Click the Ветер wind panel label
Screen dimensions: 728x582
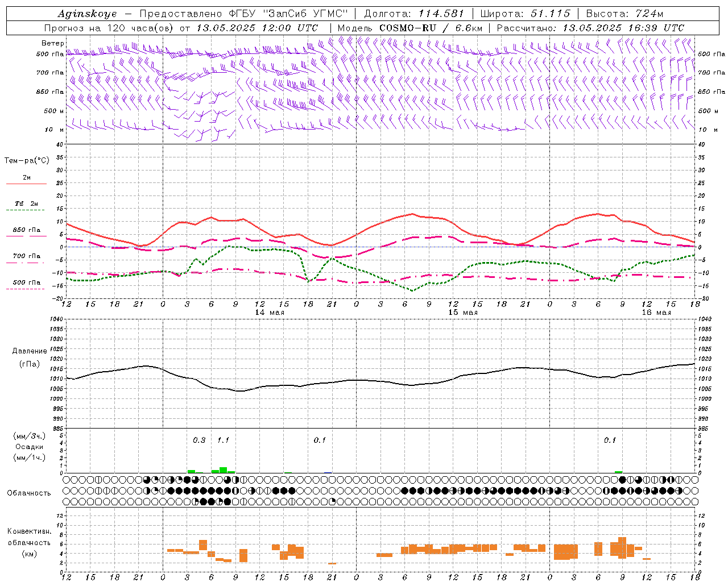(52, 43)
